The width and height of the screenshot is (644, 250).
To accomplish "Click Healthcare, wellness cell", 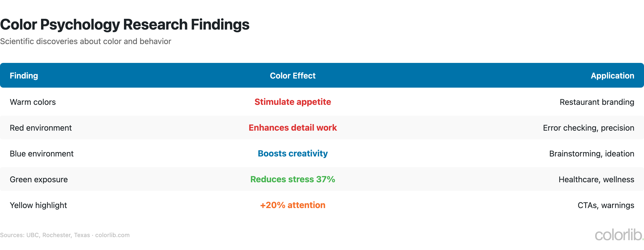I will 596,180.
